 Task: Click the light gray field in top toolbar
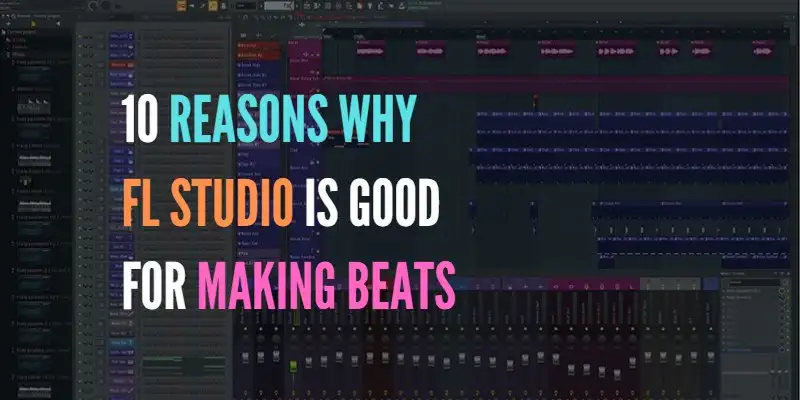(x=279, y=6)
